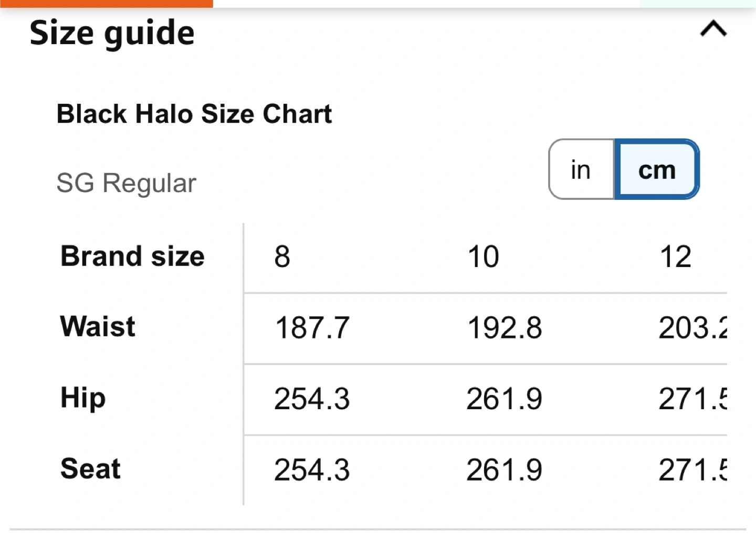The height and width of the screenshot is (554, 756).
Task: Switch measurement units to inches
Action: [581, 169]
